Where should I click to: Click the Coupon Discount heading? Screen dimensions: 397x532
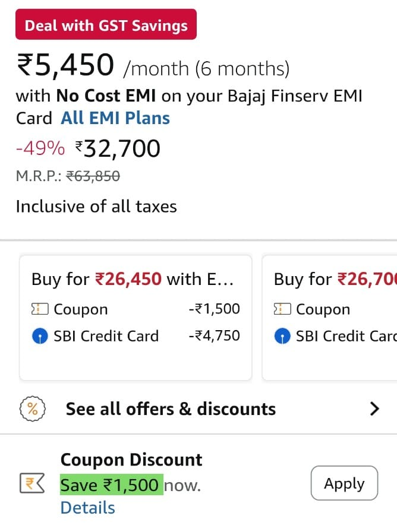tap(131, 460)
